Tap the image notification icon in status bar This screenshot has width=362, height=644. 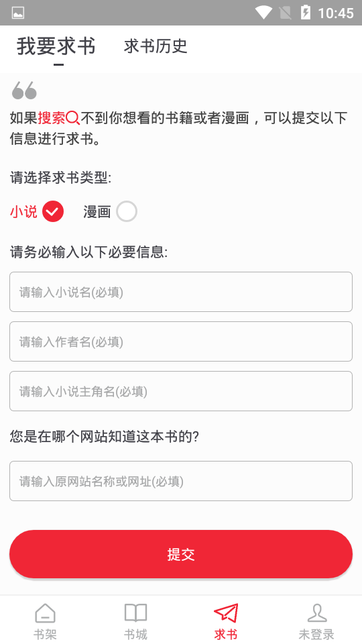(18, 13)
